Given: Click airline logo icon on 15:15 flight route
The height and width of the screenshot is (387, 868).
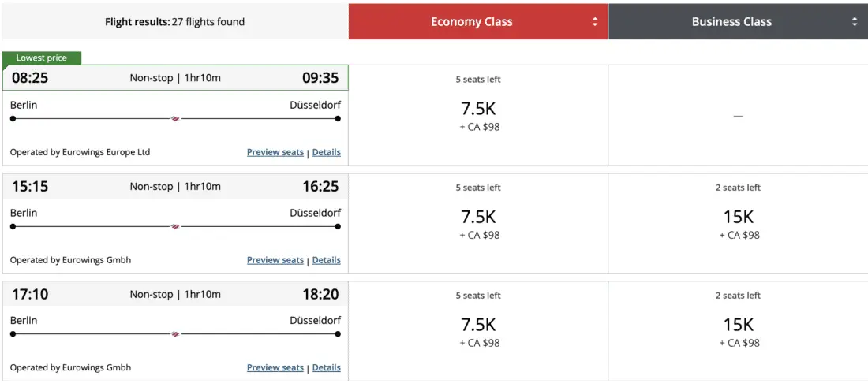Looking at the screenshot, I should click(175, 227).
